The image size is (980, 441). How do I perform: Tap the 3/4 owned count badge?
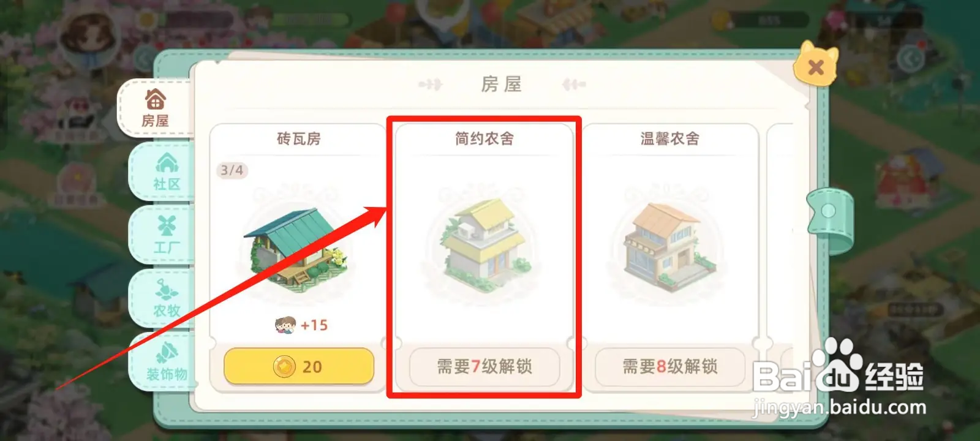tap(232, 170)
